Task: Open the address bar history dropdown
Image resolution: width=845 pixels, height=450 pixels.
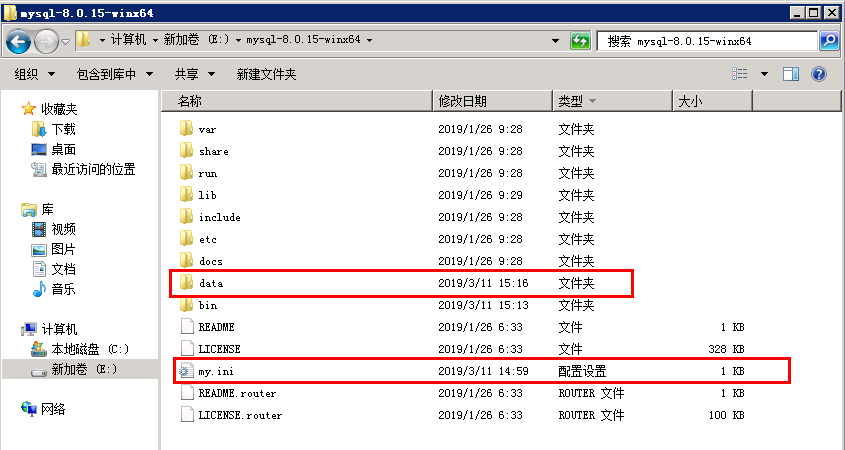Action: tap(556, 41)
